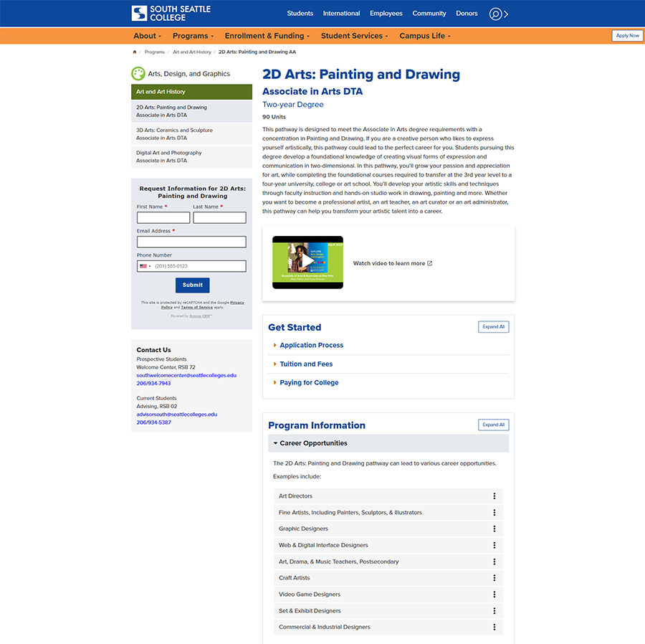This screenshot has width=645, height=644.
Task: Open three-dot menu for Art Directors
Action: click(x=494, y=496)
